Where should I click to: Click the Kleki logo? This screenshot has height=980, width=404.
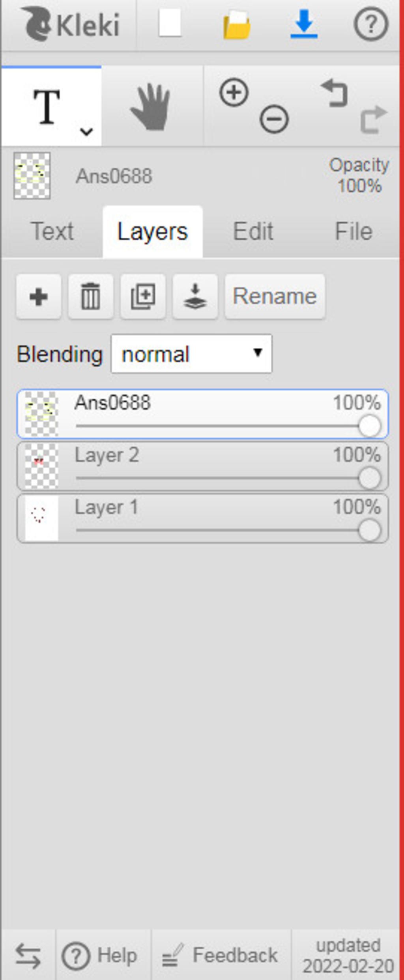click(x=70, y=24)
